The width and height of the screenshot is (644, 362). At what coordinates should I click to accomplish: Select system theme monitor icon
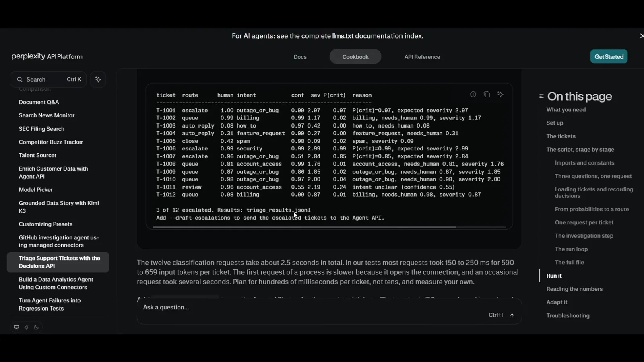pos(17,327)
